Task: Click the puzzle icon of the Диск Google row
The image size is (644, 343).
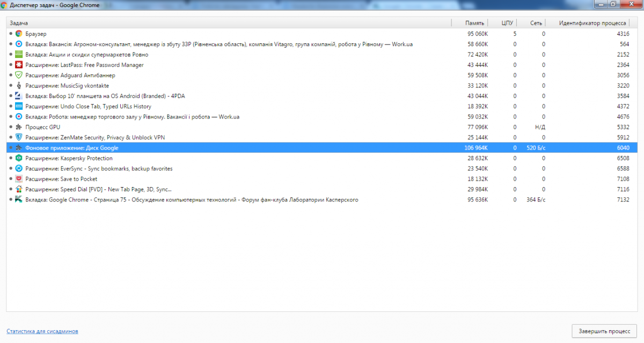Action: tap(18, 148)
